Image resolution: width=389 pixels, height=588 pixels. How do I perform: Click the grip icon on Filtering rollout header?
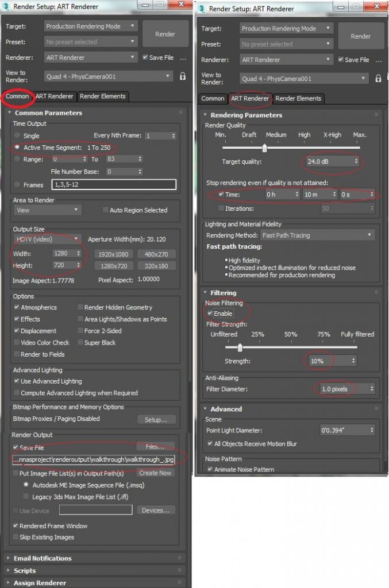(x=376, y=293)
